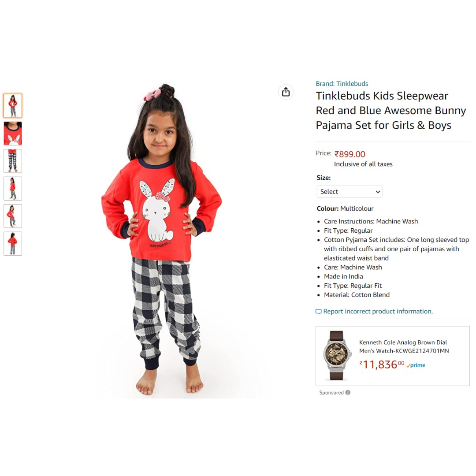Image resolution: width=476 pixels, height=476 pixels.
Task: Click Report incorrect product information link
Action: (378, 311)
